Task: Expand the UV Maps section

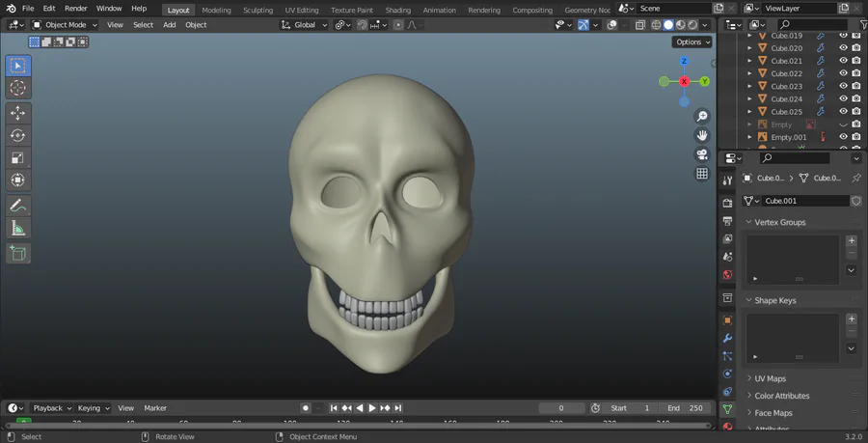Action: (770, 378)
